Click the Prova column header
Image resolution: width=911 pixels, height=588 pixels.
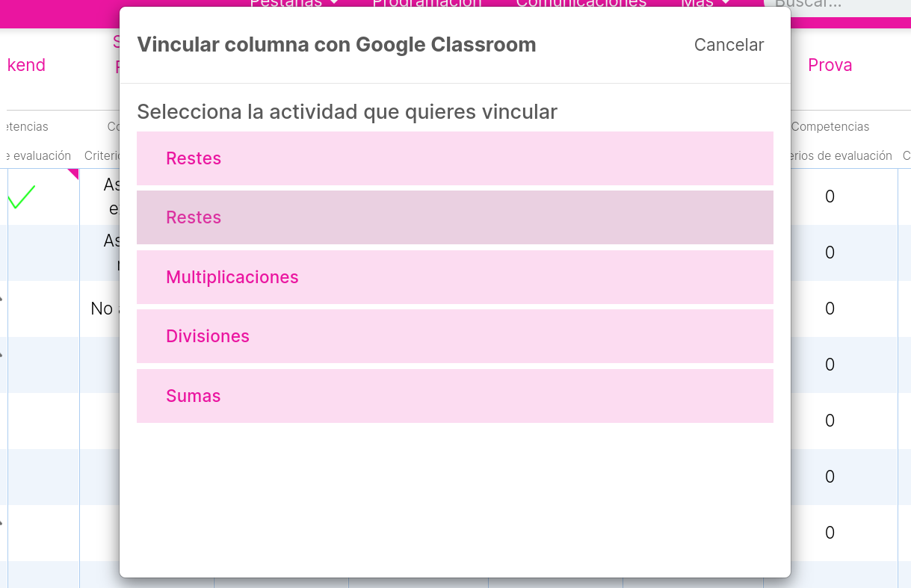(x=830, y=65)
